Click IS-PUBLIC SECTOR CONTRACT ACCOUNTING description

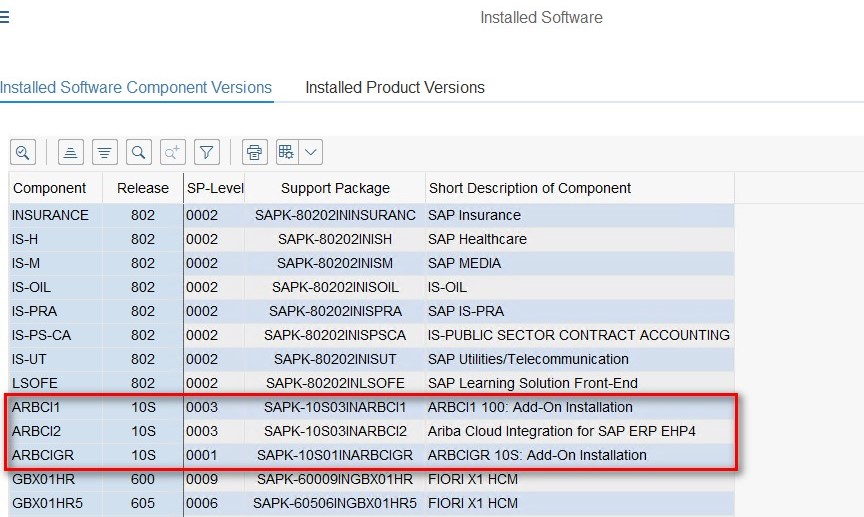579,335
